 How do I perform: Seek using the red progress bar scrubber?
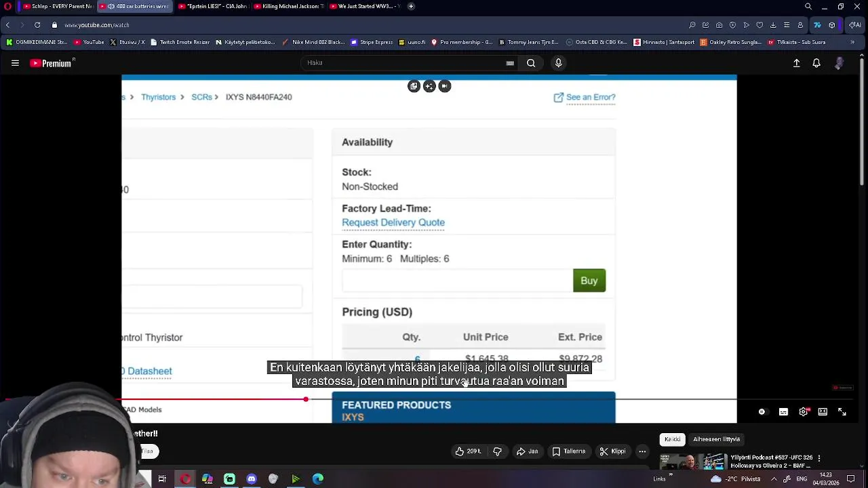306,399
